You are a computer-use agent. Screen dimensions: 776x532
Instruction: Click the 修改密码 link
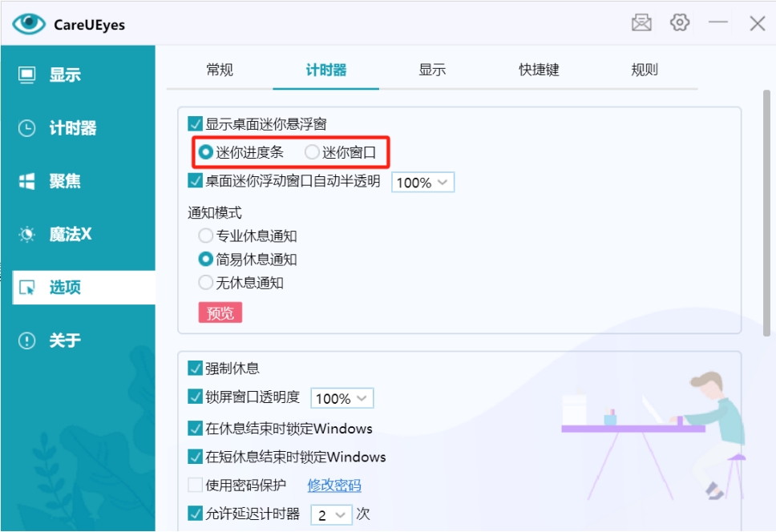tap(334, 486)
